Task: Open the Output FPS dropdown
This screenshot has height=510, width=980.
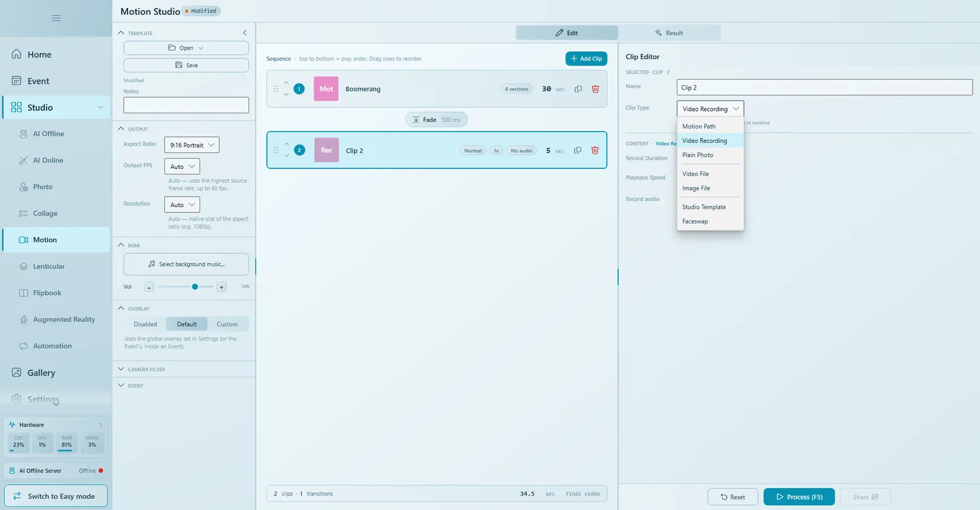Action: click(x=182, y=167)
